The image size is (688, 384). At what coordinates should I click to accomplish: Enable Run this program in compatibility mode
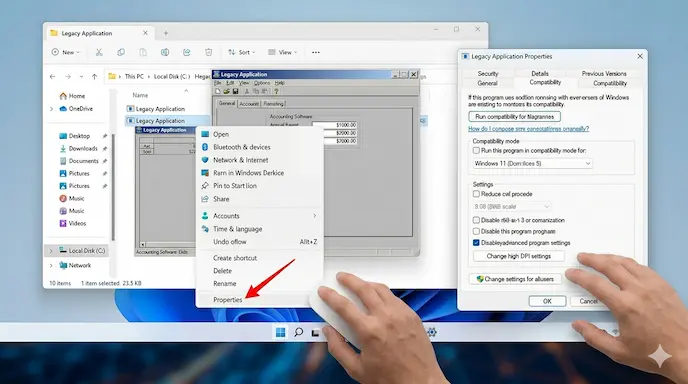(476, 151)
